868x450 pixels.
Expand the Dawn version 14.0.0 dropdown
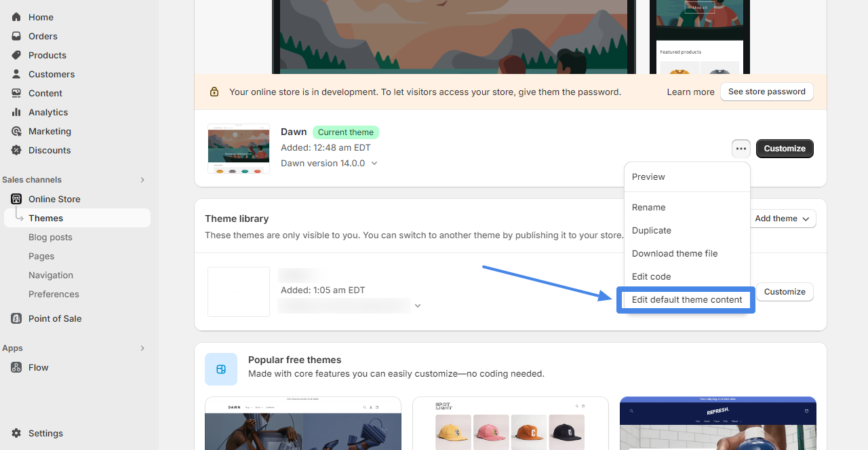point(374,164)
